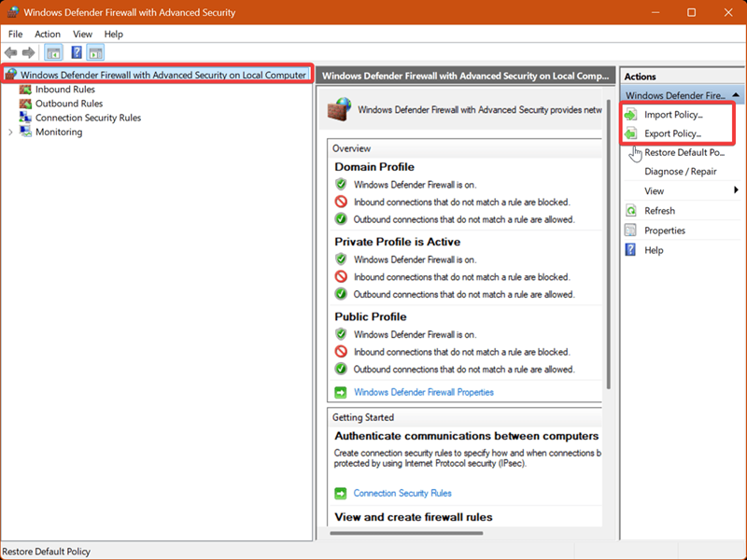Click the Private Profile inbound blocked icon
This screenshot has width=747, height=560.
coord(341,276)
